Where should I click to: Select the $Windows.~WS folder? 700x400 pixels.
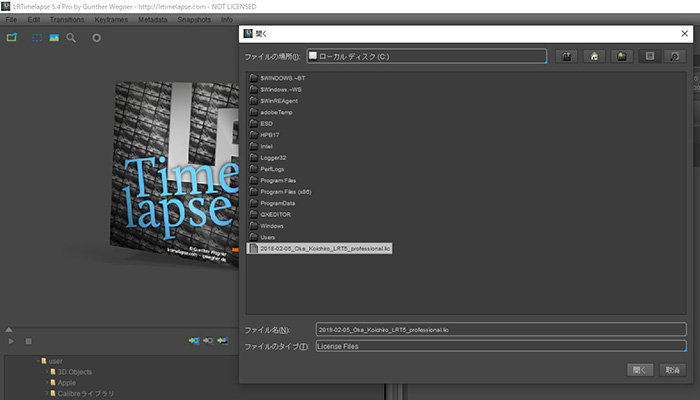pyautogui.click(x=276, y=89)
